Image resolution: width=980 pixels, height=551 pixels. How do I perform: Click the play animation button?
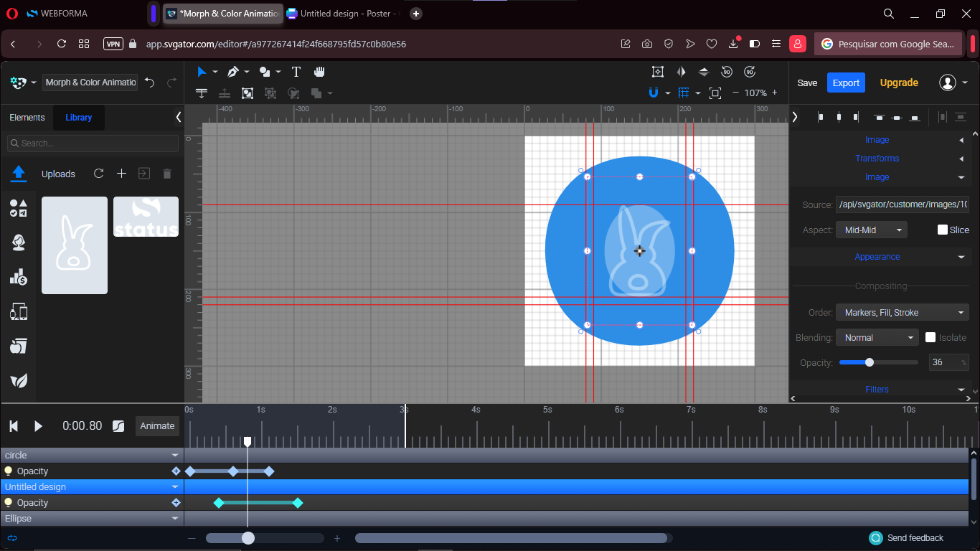click(x=39, y=426)
